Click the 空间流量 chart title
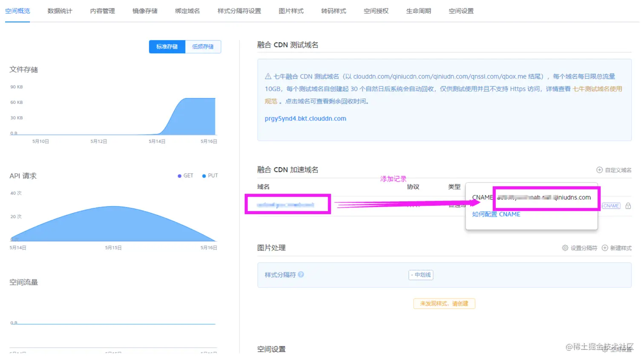 coord(24,282)
